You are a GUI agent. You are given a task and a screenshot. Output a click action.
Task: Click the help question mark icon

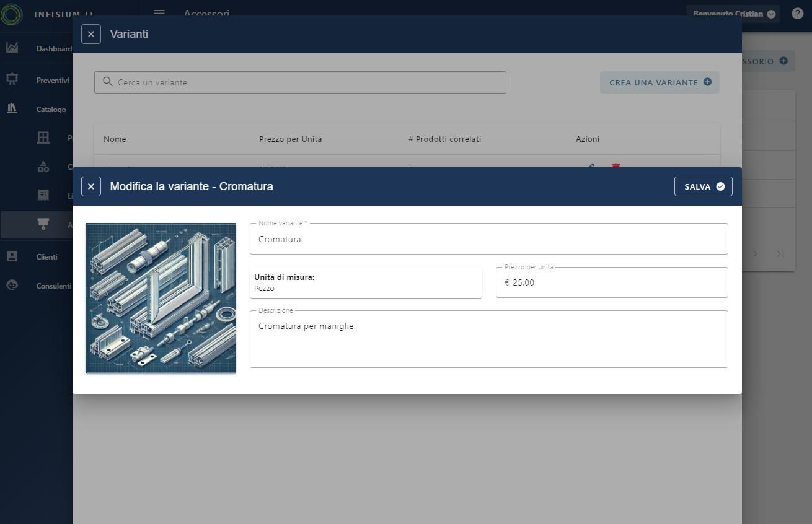797,14
